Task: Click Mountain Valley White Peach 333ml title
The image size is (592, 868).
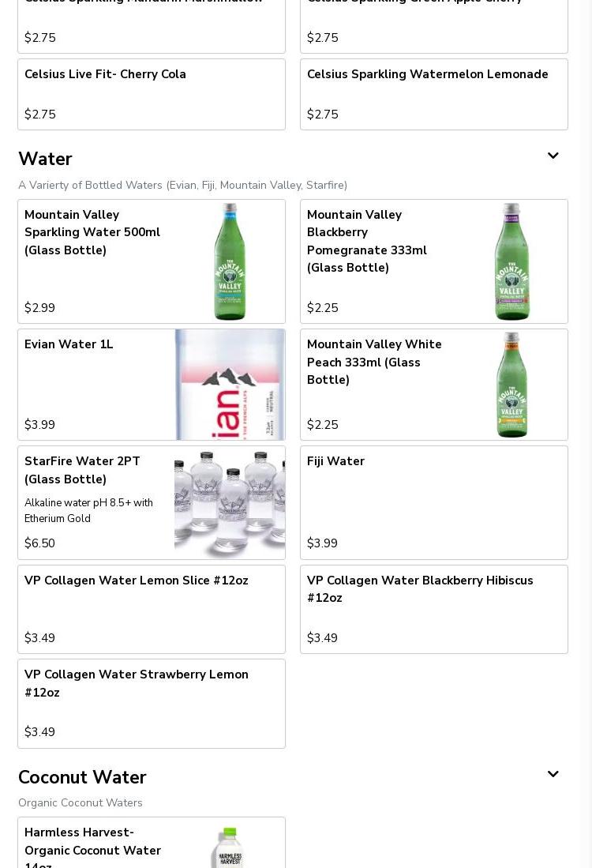Action: click(x=374, y=362)
